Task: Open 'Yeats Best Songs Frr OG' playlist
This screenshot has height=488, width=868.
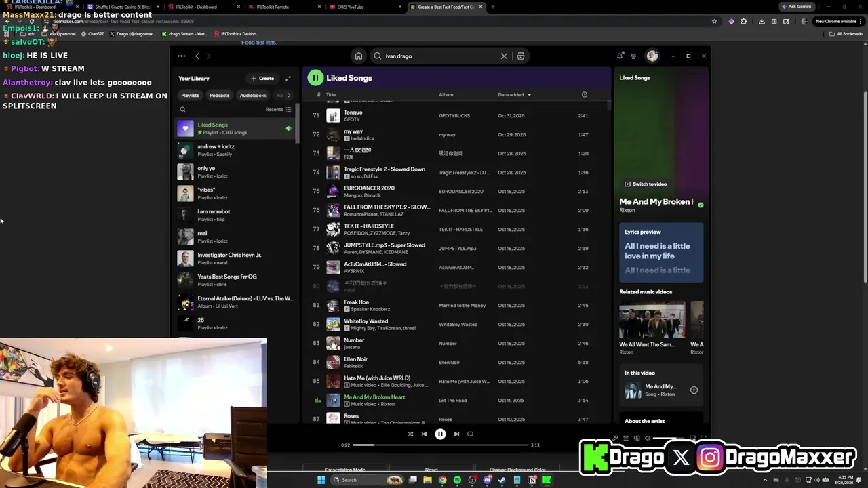Action: (x=235, y=281)
